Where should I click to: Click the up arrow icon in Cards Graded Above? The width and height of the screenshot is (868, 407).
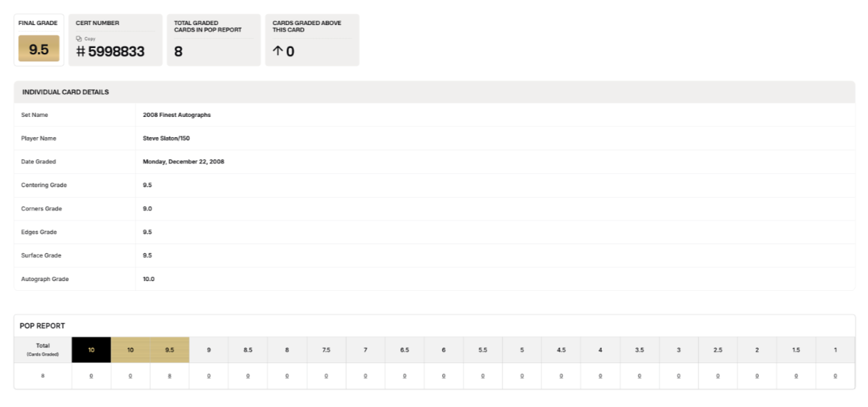coord(277,51)
